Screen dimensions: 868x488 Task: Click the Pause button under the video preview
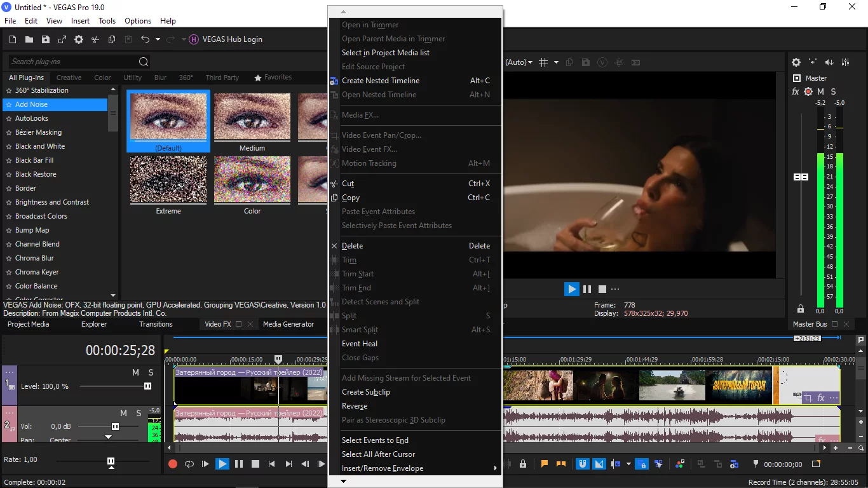click(587, 289)
